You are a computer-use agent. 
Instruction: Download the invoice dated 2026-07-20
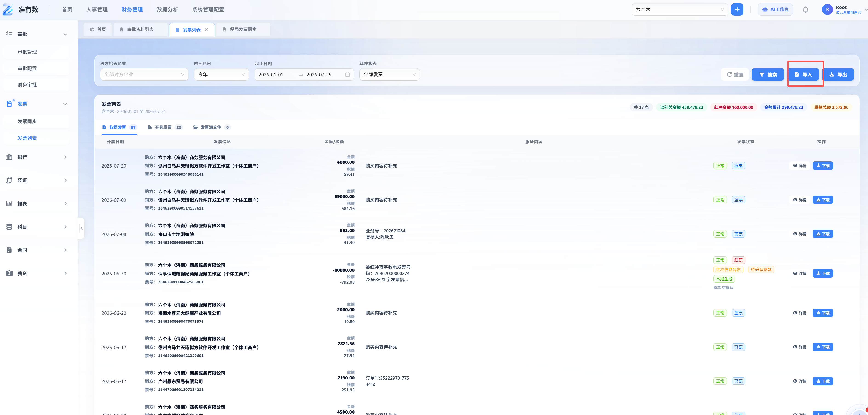[x=822, y=165]
